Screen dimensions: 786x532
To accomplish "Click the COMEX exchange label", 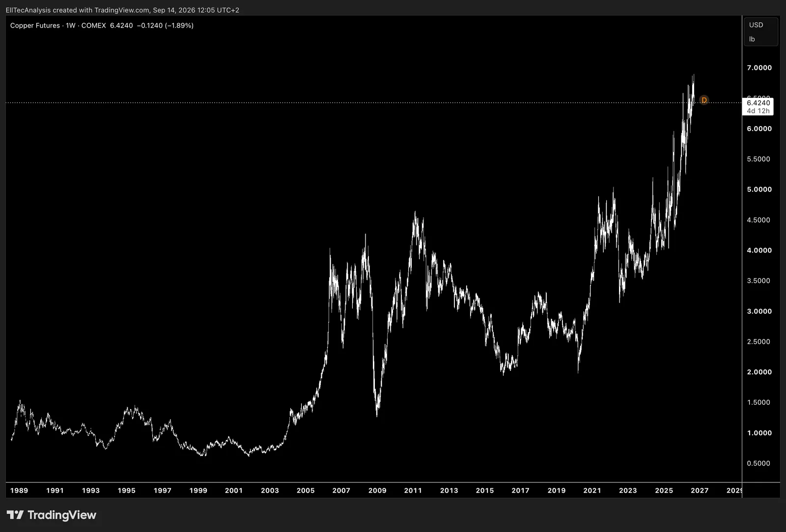I will [93, 26].
